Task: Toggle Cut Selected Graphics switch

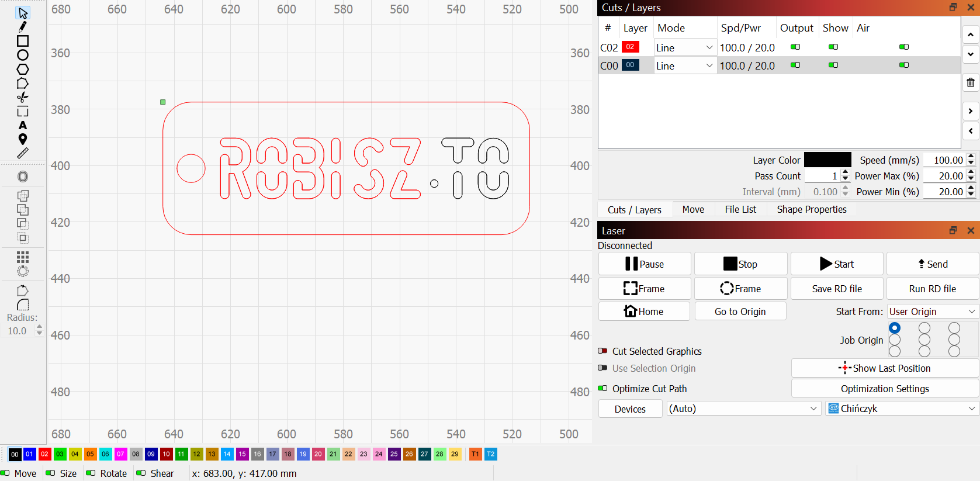Action: (x=602, y=351)
